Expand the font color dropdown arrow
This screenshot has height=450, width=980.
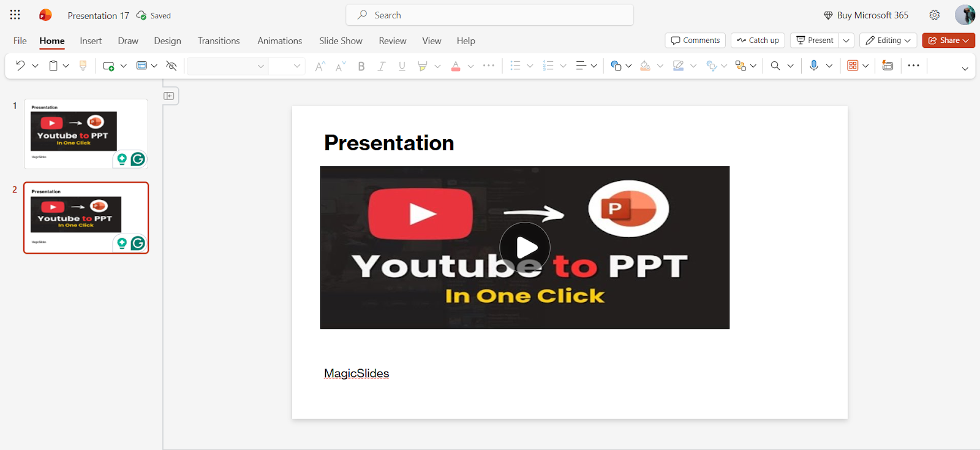coord(470,66)
